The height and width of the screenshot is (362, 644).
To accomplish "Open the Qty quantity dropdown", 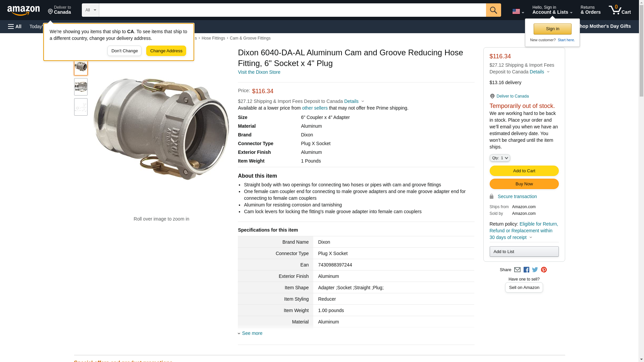I will point(499,158).
